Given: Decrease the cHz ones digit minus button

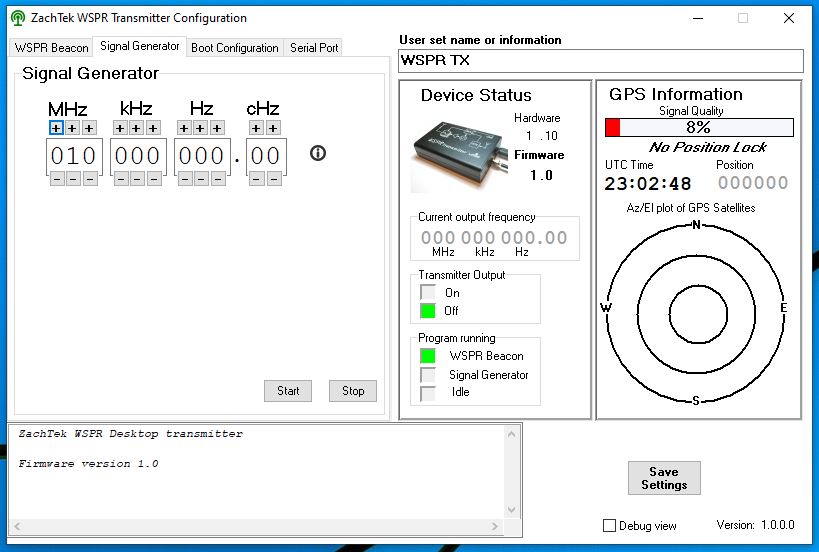Looking at the screenshot, I should pyautogui.click(x=274, y=179).
